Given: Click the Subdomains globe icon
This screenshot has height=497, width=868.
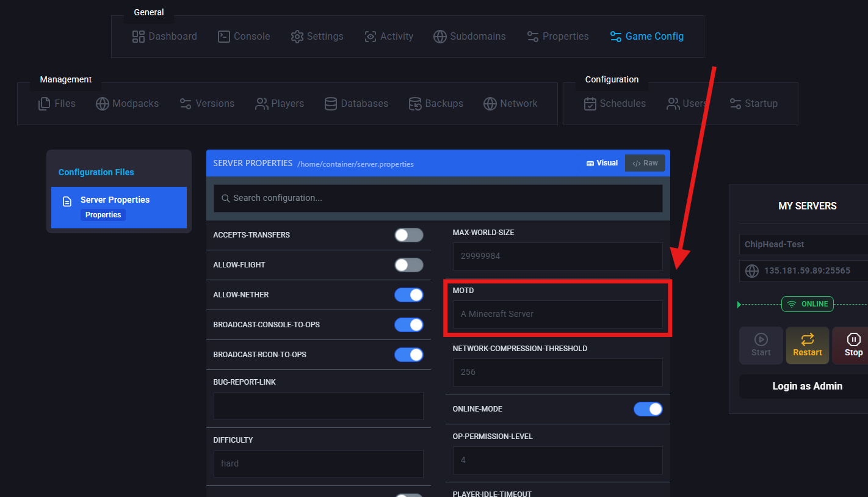Looking at the screenshot, I should pyautogui.click(x=440, y=37).
